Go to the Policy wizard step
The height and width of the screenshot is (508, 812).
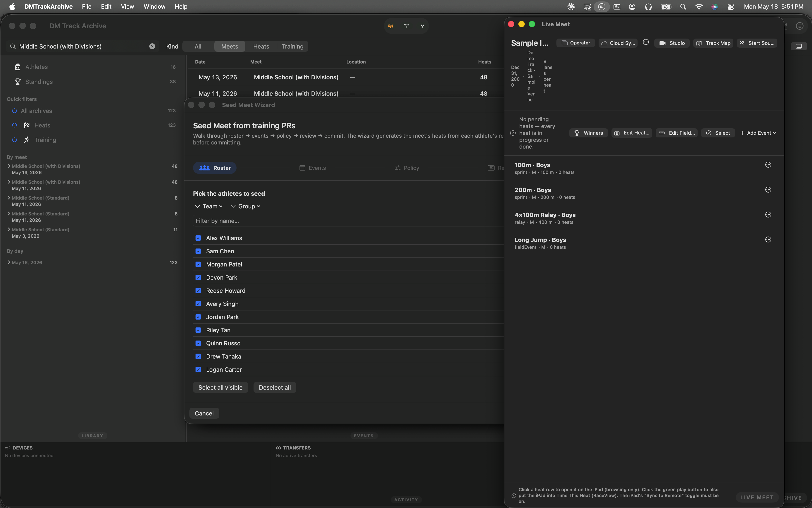pyautogui.click(x=407, y=168)
